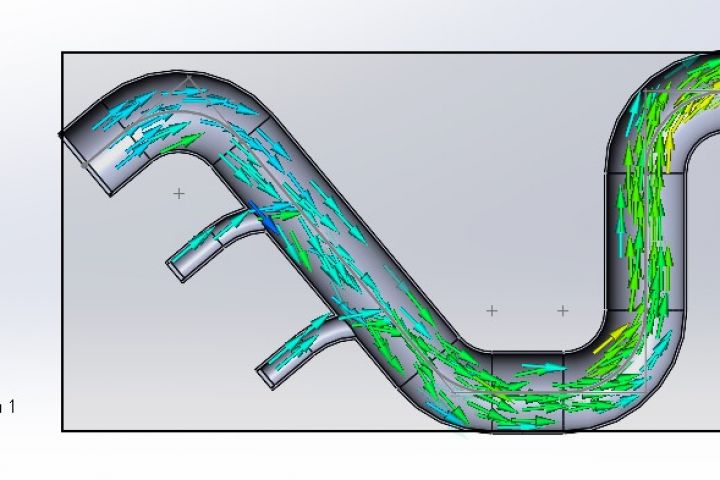The height and width of the screenshot is (480, 720).
Task: Select the dark blue flow arrow
Action: (x=262, y=216)
